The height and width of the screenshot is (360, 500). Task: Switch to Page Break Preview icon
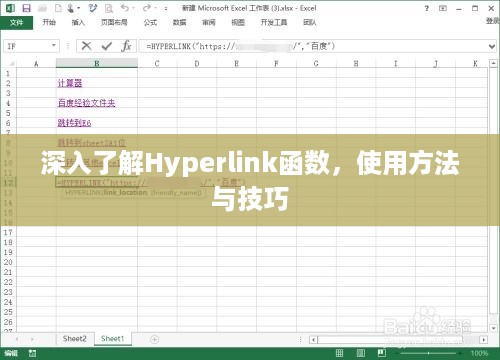coord(382,353)
